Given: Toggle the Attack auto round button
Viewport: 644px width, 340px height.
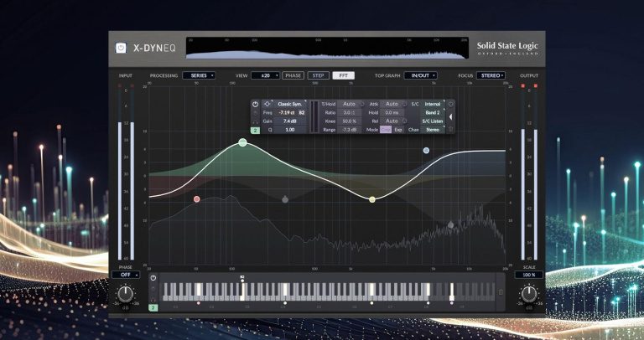Looking at the screenshot, I should pos(404,104).
